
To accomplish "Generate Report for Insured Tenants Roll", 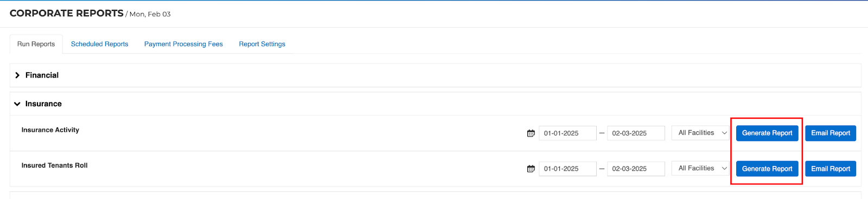I will [x=767, y=169].
